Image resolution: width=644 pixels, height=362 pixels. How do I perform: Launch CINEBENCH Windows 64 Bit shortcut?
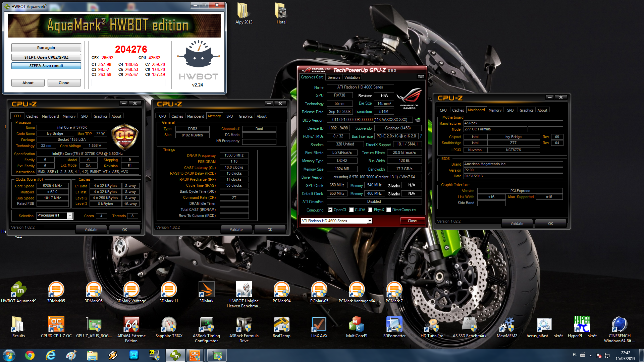(x=620, y=329)
